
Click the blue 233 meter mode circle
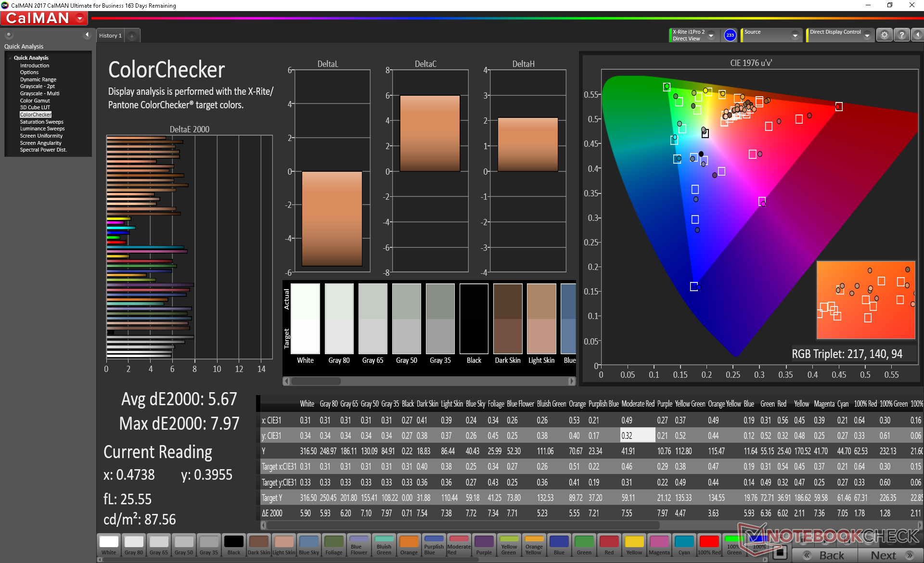coord(730,35)
